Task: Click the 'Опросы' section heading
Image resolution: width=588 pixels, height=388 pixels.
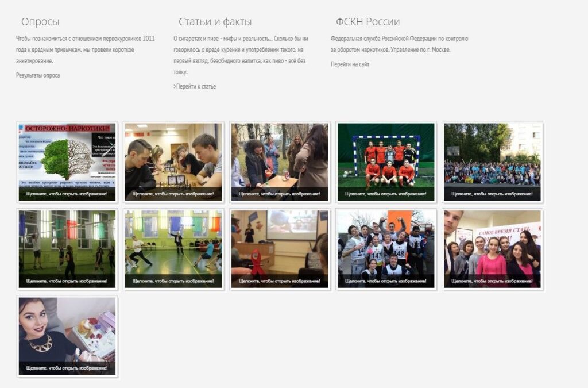Action: click(x=40, y=22)
